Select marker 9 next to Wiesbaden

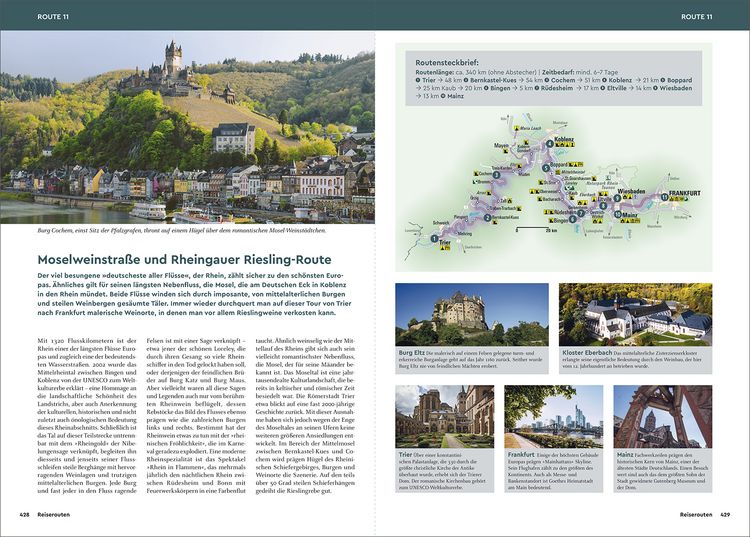[x=618, y=197]
